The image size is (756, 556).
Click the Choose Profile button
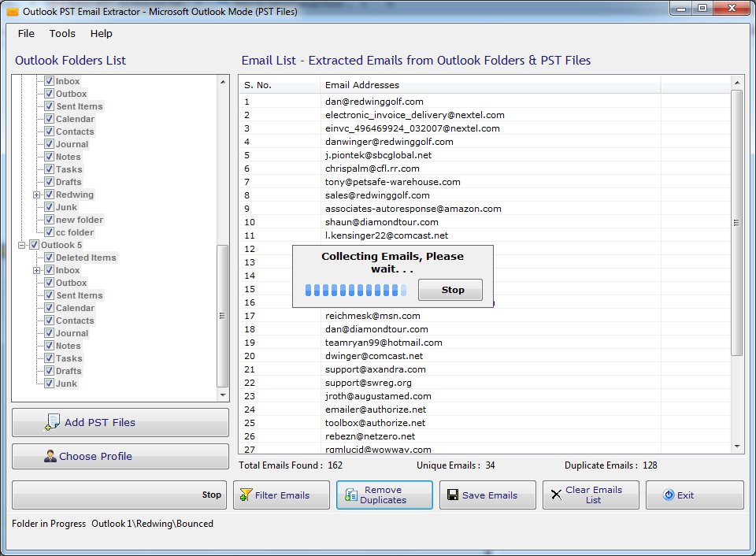coord(120,456)
